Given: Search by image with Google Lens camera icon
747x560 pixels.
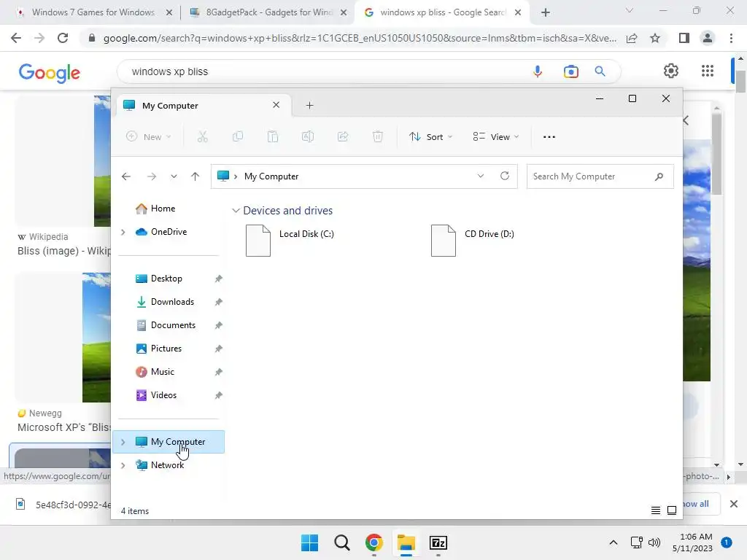Looking at the screenshot, I should point(570,71).
